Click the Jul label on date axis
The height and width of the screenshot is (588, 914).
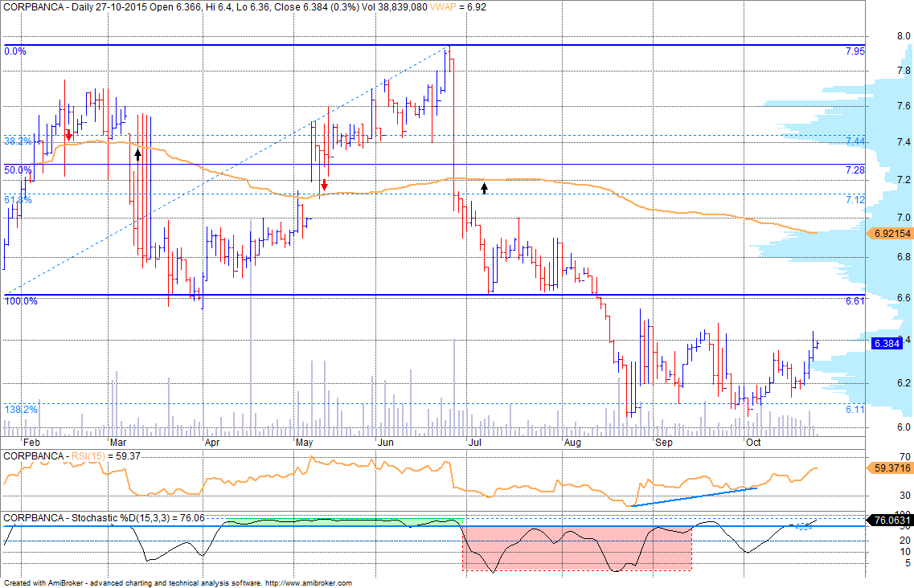tap(474, 443)
